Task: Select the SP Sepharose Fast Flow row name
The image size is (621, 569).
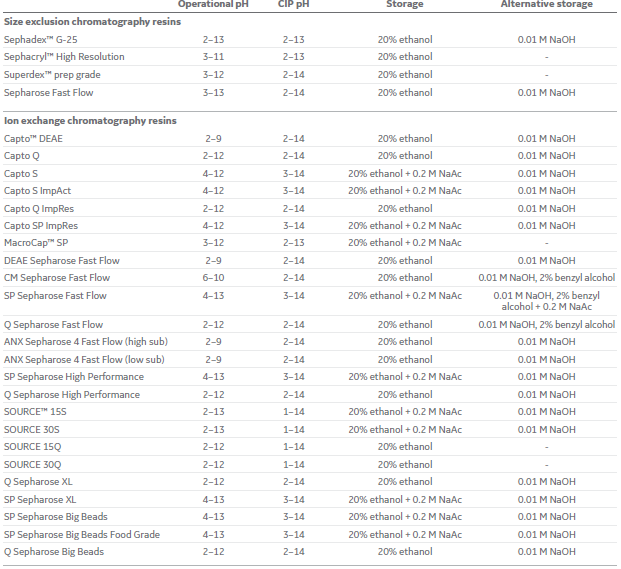Action: 55,296
